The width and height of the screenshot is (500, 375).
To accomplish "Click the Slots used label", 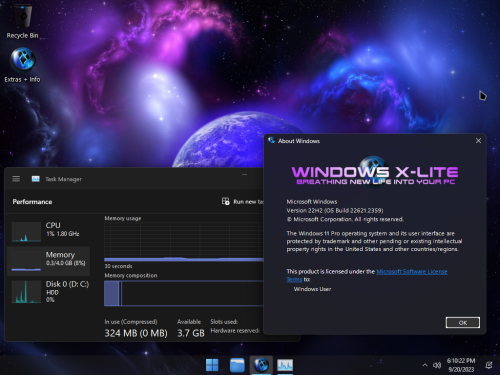I will pyautogui.click(x=224, y=322).
